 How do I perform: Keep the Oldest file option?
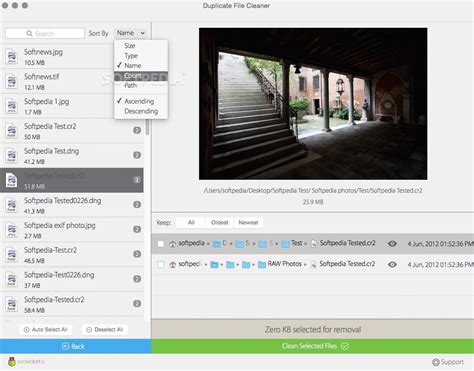click(220, 222)
